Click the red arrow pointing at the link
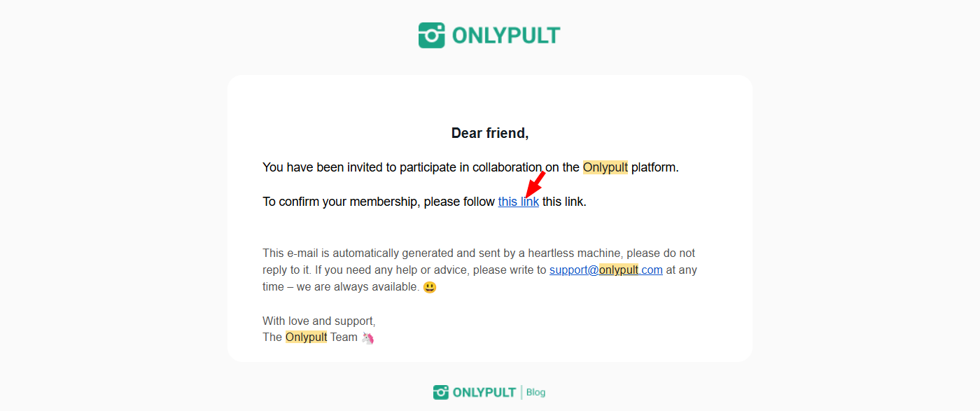This screenshot has height=411, width=980. click(x=535, y=184)
